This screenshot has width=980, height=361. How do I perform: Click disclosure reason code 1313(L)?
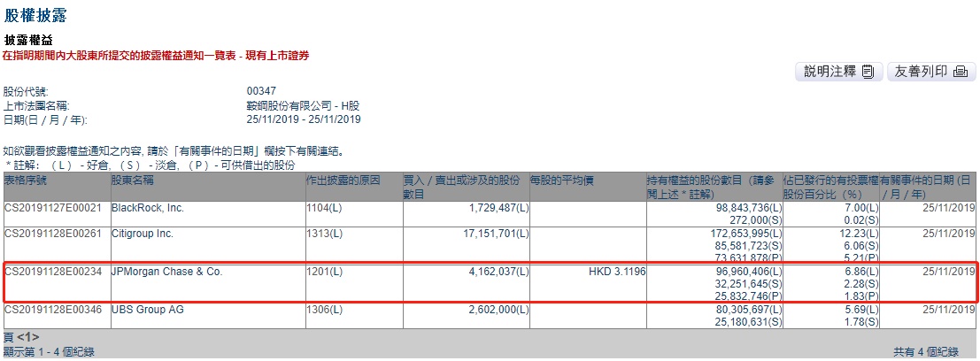tap(324, 234)
